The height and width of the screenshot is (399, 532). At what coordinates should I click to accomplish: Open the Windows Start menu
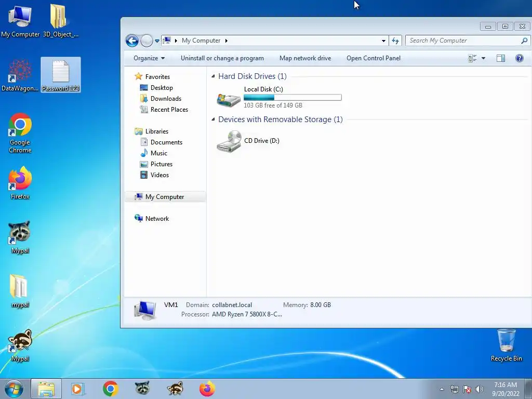click(x=14, y=389)
